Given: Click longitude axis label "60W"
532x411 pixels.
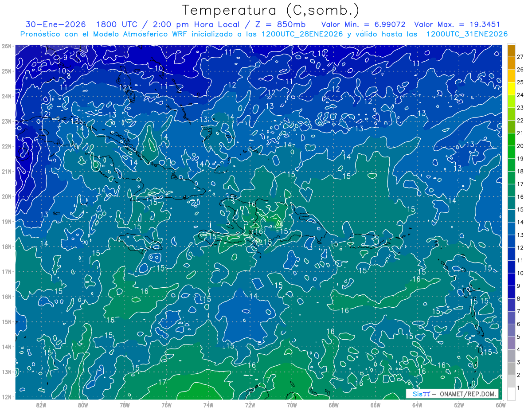Looking at the screenshot, I should coord(501,405).
